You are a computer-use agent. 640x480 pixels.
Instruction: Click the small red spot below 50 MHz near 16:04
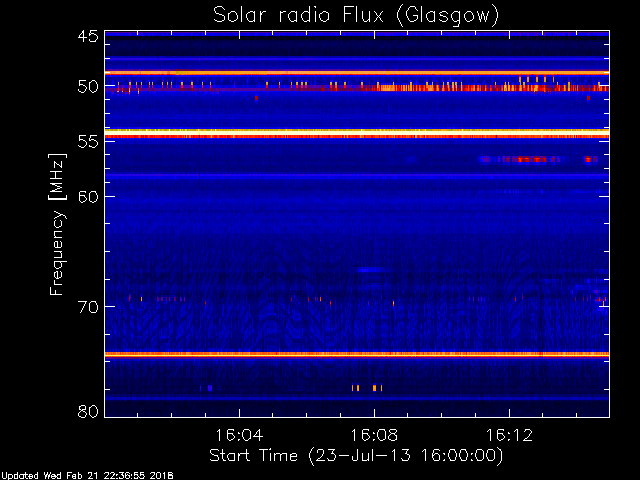256,98
